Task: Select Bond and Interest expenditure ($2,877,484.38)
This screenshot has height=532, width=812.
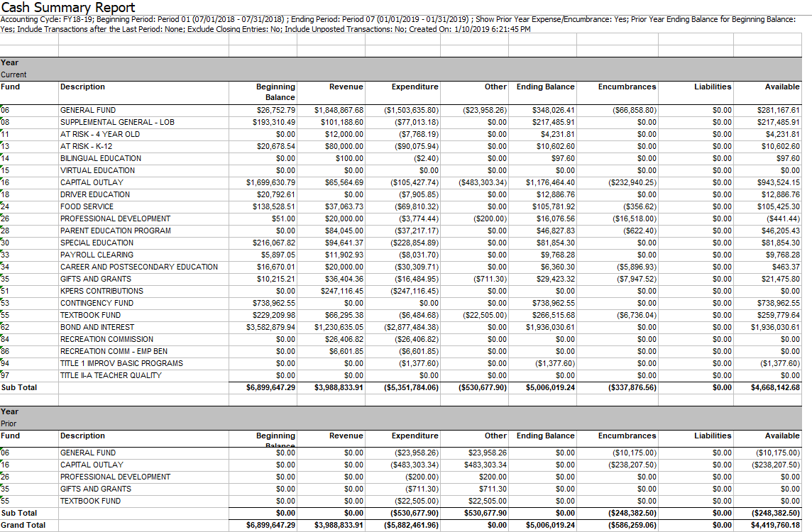Action: point(411,328)
